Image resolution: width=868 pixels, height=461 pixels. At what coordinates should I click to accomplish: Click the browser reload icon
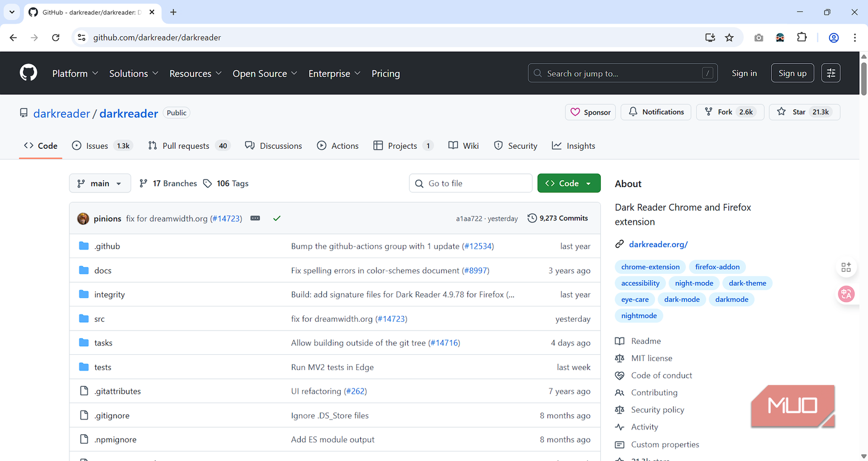tap(55, 37)
